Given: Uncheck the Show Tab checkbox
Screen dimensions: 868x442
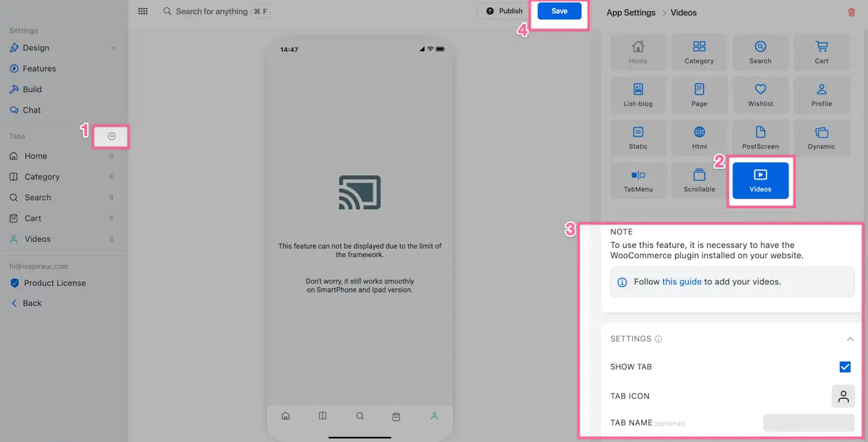Looking at the screenshot, I should tap(845, 366).
